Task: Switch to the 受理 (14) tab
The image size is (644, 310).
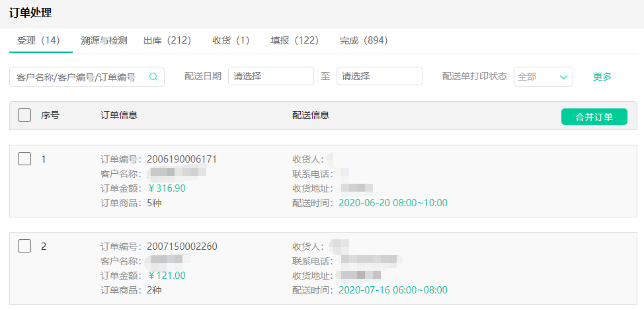Action: point(40,41)
